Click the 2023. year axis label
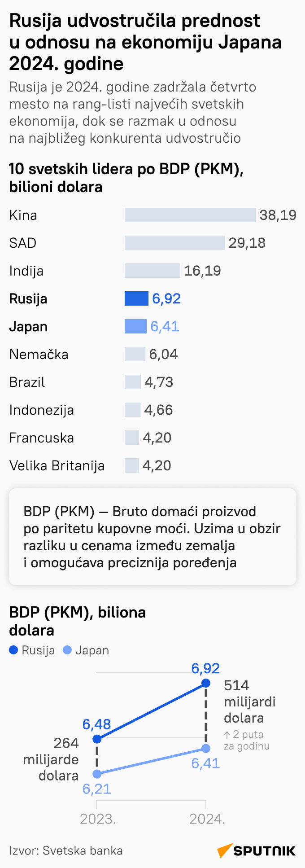The height and width of the screenshot is (868, 305). [98, 819]
